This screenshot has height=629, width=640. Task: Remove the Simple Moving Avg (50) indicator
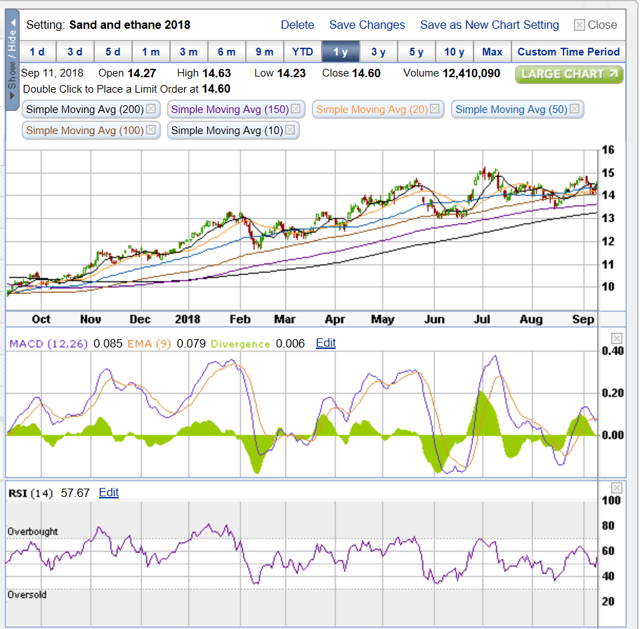point(575,109)
